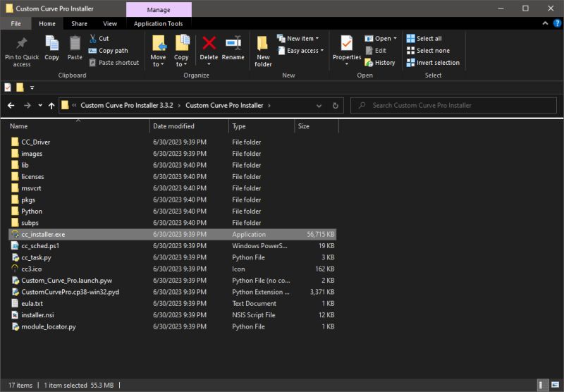564x392 pixels.
Task: Click Invert selection in the ribbon
Action: pyautogui.click(x=433, y=63)
